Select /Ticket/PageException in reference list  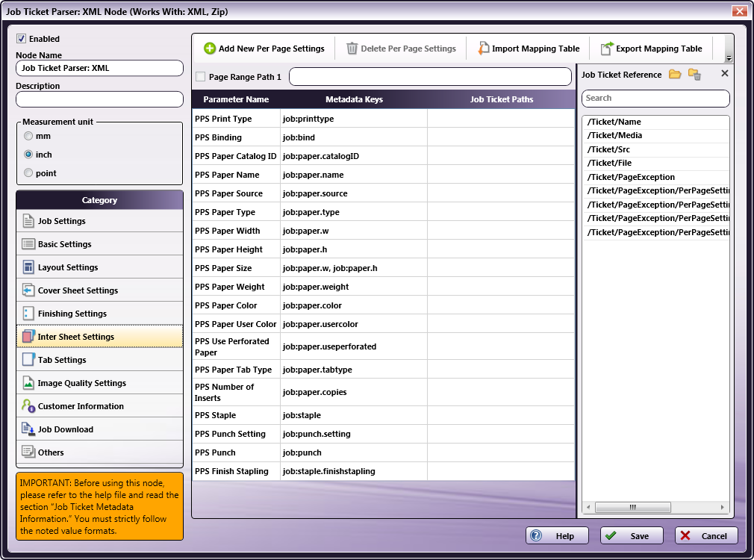[655, 177]
